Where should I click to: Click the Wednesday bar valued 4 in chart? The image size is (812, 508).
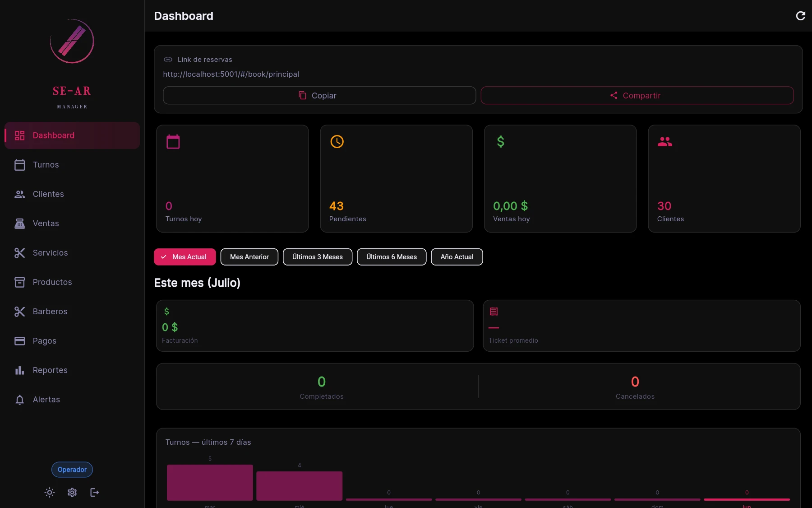pos(300,486)
